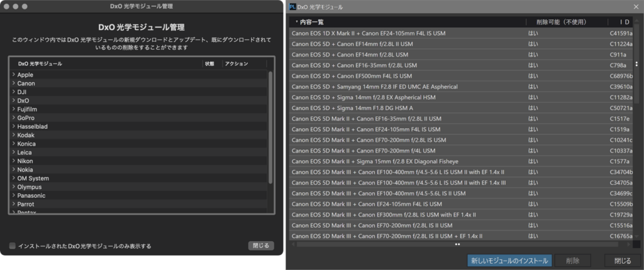Expand the Canon manufacturer row
This screenshot has width=644, height=270.
coord(14,84)
